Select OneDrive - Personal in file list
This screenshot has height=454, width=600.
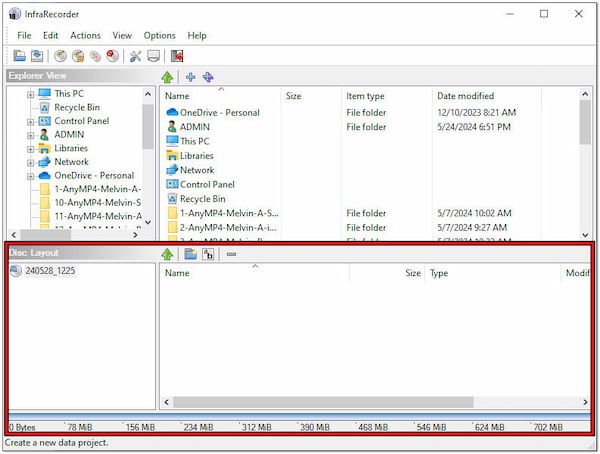click(220, 113)
